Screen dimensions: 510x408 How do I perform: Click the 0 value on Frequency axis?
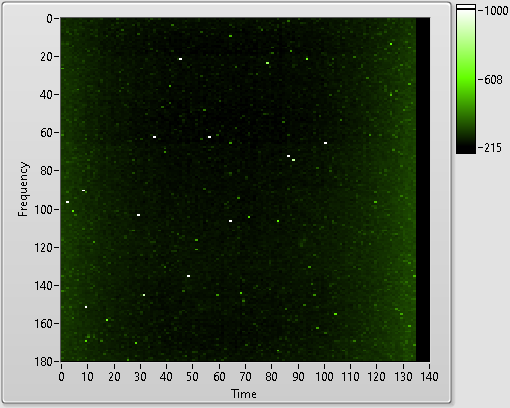click(x=49, y=18)
